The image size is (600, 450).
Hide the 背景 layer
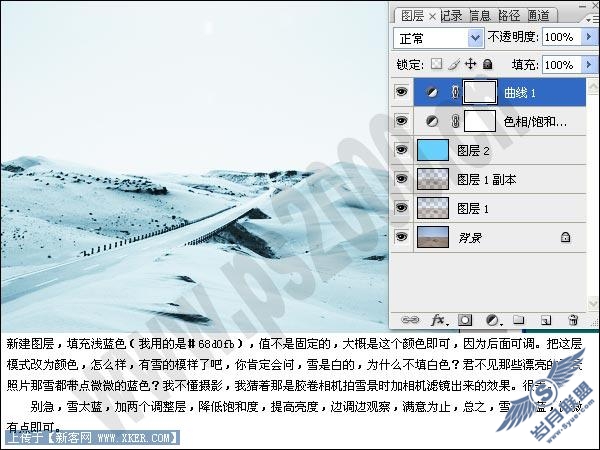click(401, 237)
